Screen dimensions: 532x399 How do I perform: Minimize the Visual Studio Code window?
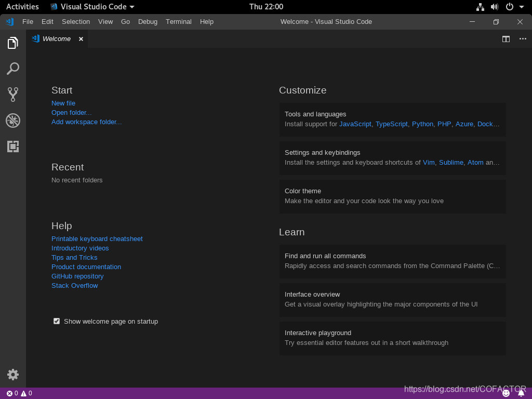tap(472, 22)
